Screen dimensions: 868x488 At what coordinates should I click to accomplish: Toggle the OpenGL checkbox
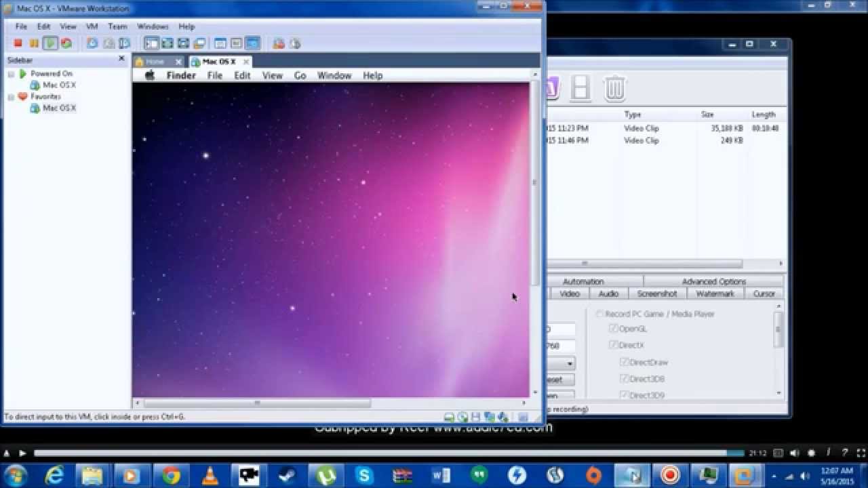[613, 329]
